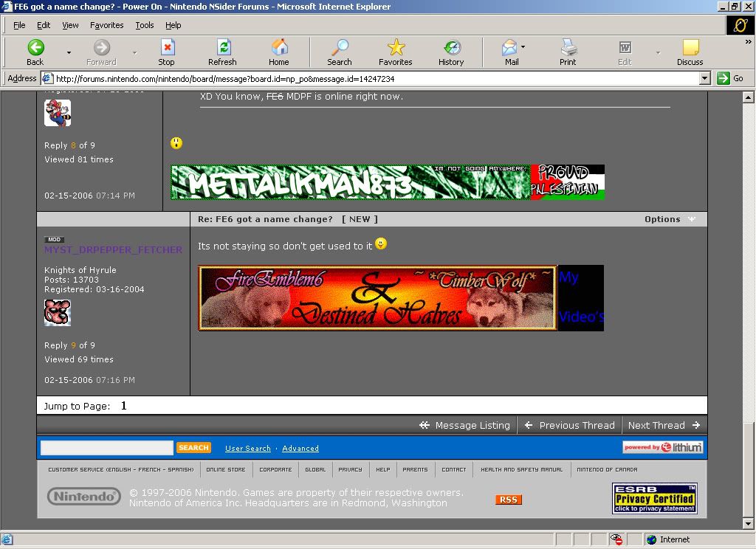The image size is (756, 549).
Task: Go back with the Back toolbar button
Action: (x=35, y=52)
